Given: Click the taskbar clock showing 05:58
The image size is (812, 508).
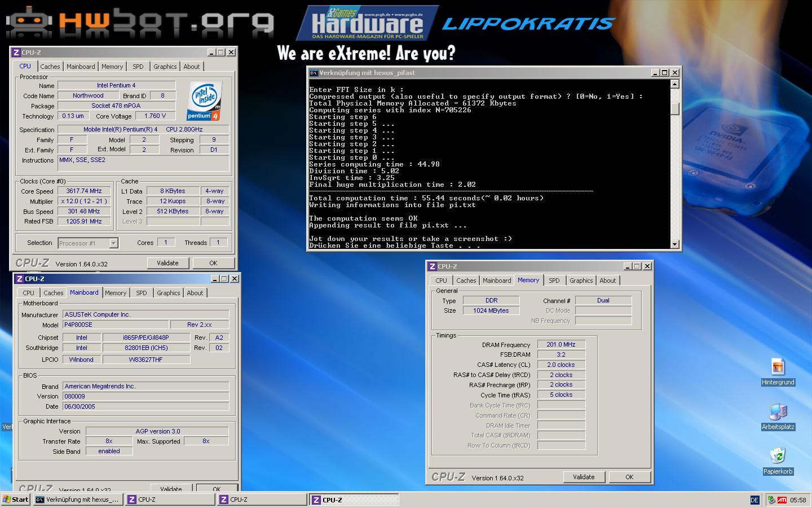Looking at the screenshot, I should click(798, 500).
